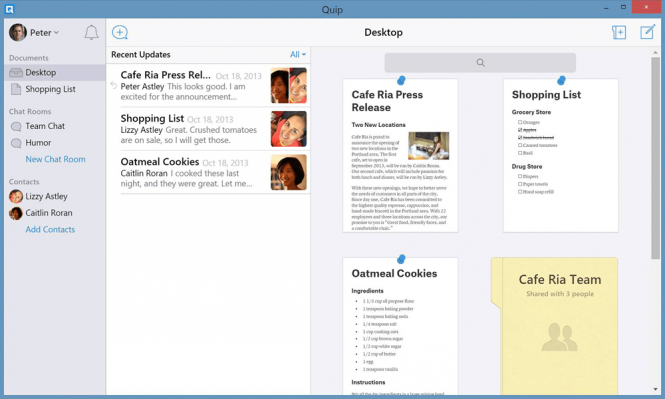Screen dimensions: 665x399
Task: Click the Quip logo in title bar
Action: 9,9
